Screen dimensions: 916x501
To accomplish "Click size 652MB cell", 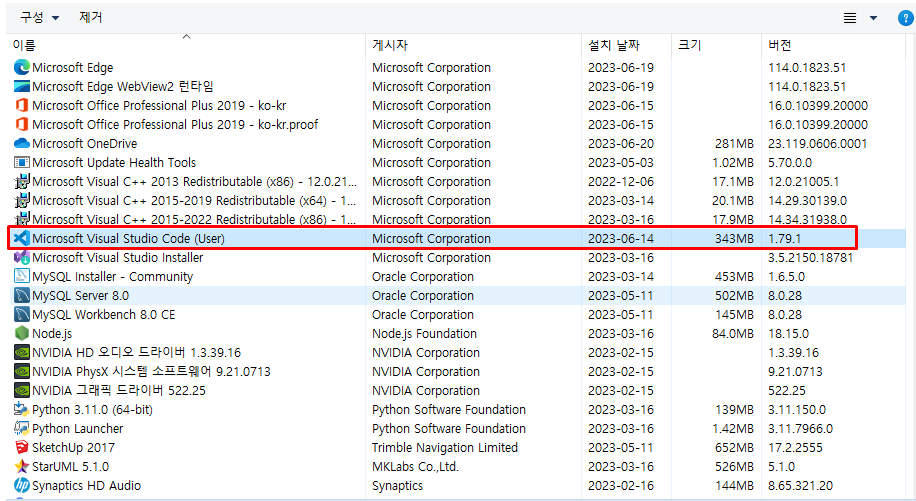I will 734,447.
